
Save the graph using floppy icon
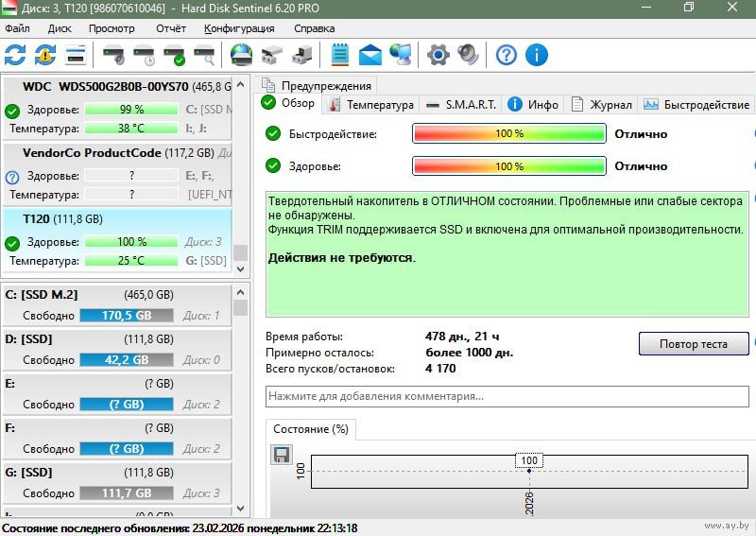281,456
